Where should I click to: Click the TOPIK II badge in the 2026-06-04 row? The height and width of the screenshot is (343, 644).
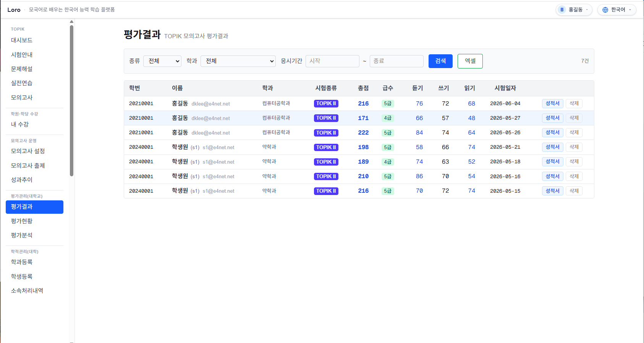coord(326,104)
